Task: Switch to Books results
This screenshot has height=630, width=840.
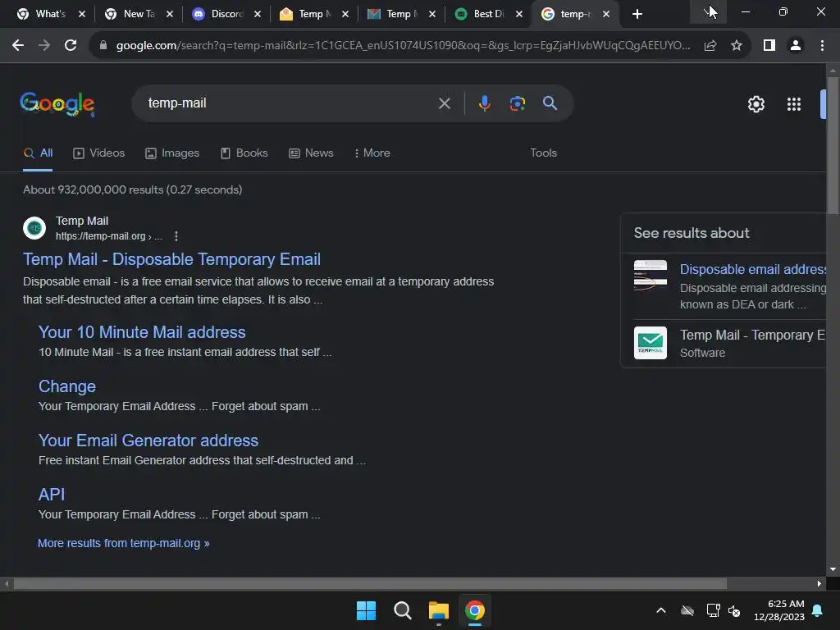Action: 244,153
